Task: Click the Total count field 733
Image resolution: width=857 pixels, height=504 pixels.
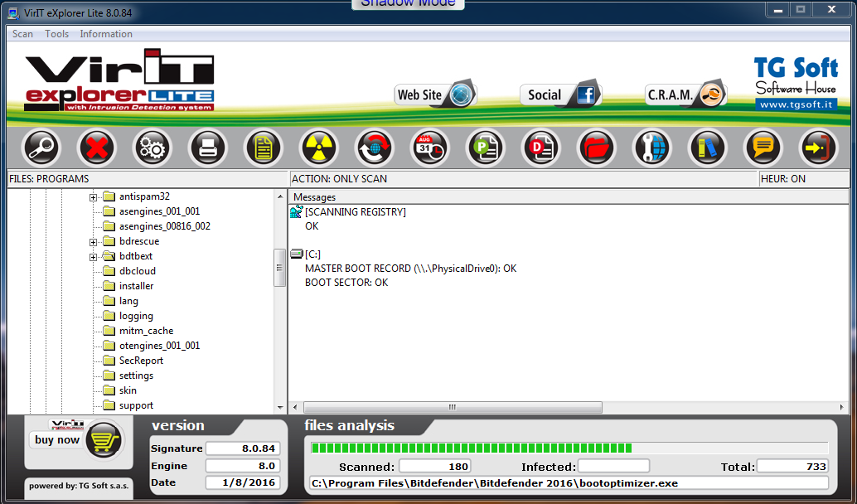Action: coord(792,466)
